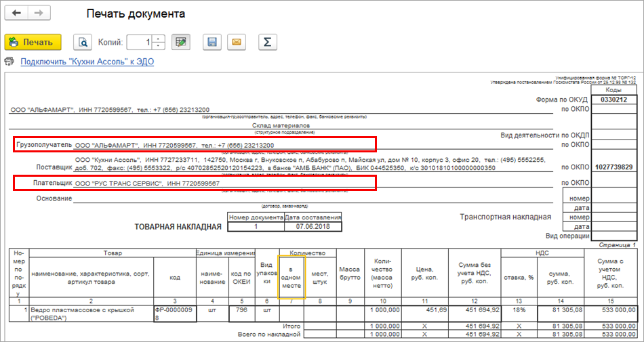Increase copies count with up stepper arrow
Image resolution: width=644 pixels, height=342 pixels.
[x=159, y=38]
